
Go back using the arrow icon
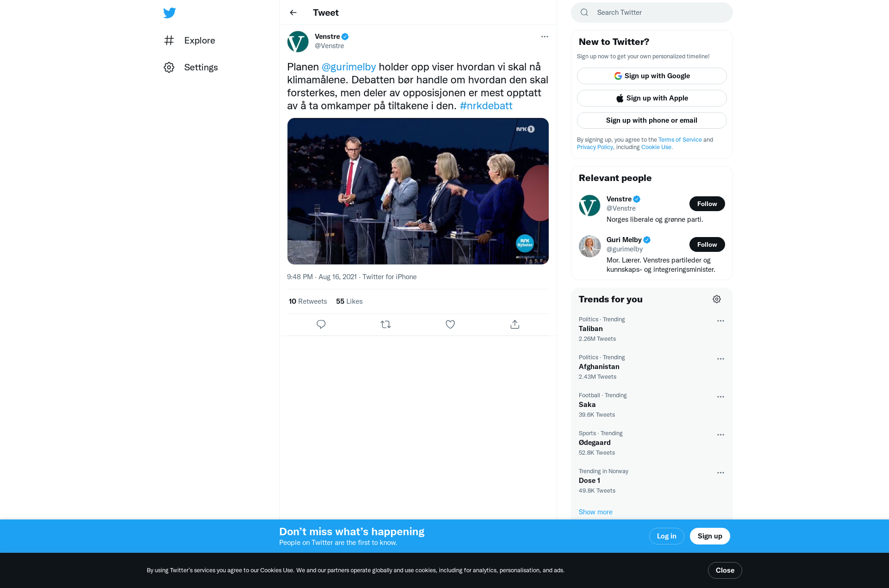point(293,13)
